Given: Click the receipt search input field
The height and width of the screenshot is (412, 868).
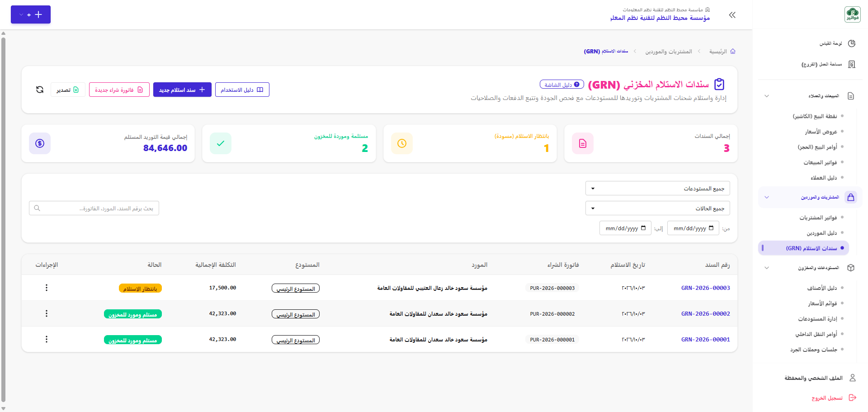Looking at the screenshot, I should click(94, 208).
